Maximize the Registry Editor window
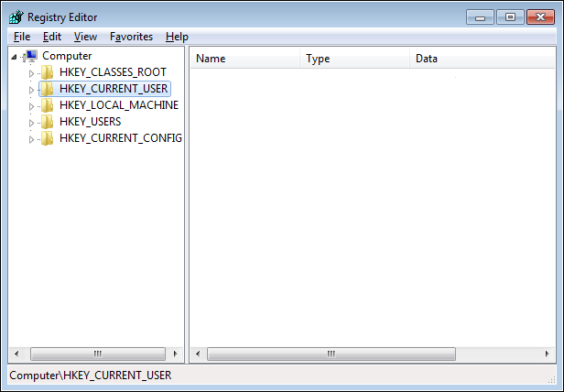The image size is (564, 392). pos(509,16)
